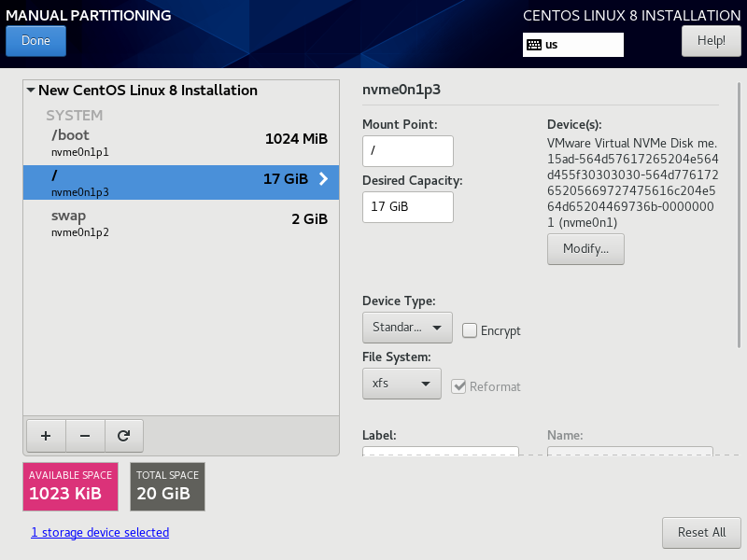Click the details pane vertical scrollbar
Screen dimensions: 747x560
tap(739, 215)
